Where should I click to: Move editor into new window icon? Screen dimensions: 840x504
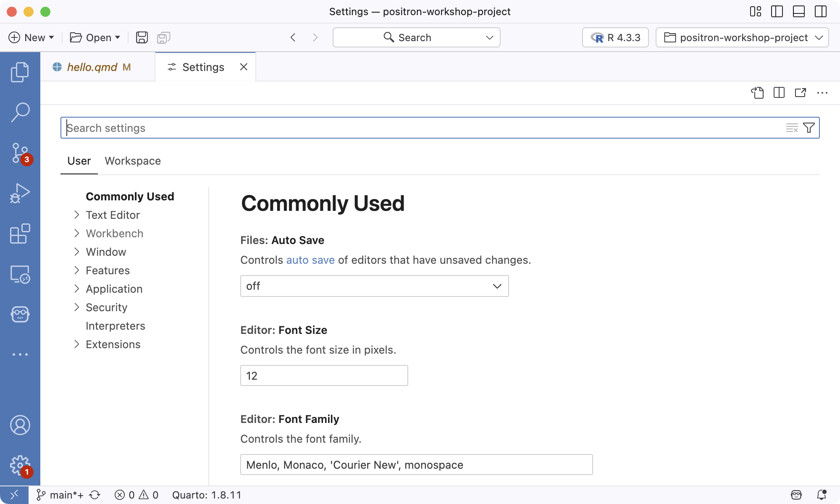pos(801,92)
